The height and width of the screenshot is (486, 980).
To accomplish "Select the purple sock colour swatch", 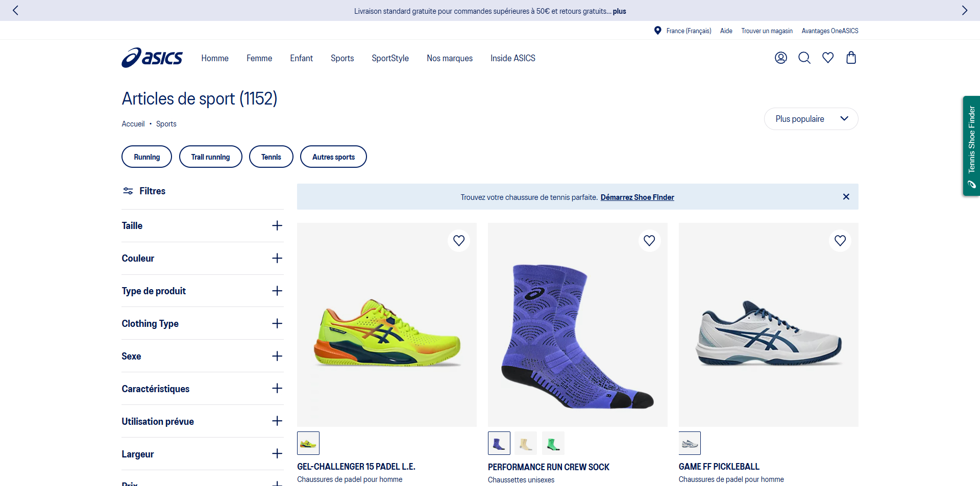I will pos(499,443).
